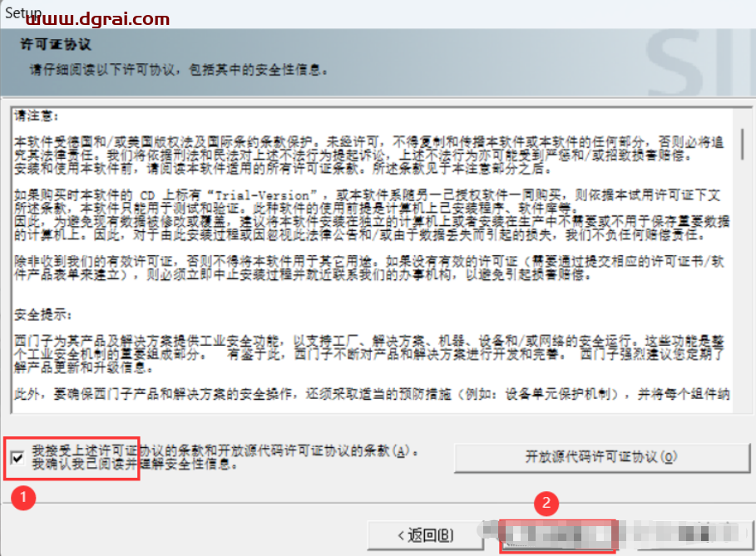
Task: Go back with the 返回(B) button
Action: point(426,534)
